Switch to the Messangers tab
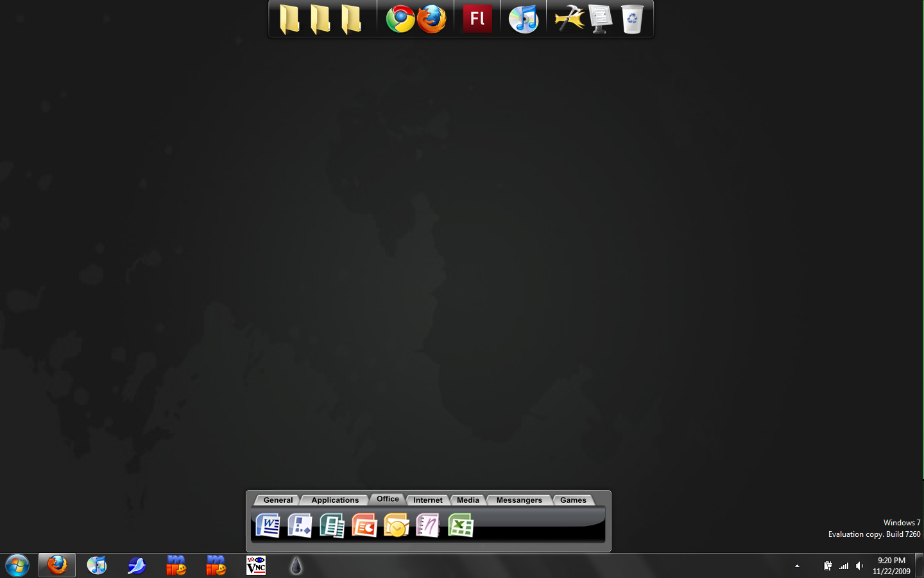This screenshot has height=578, width=924. click(519, 500)
